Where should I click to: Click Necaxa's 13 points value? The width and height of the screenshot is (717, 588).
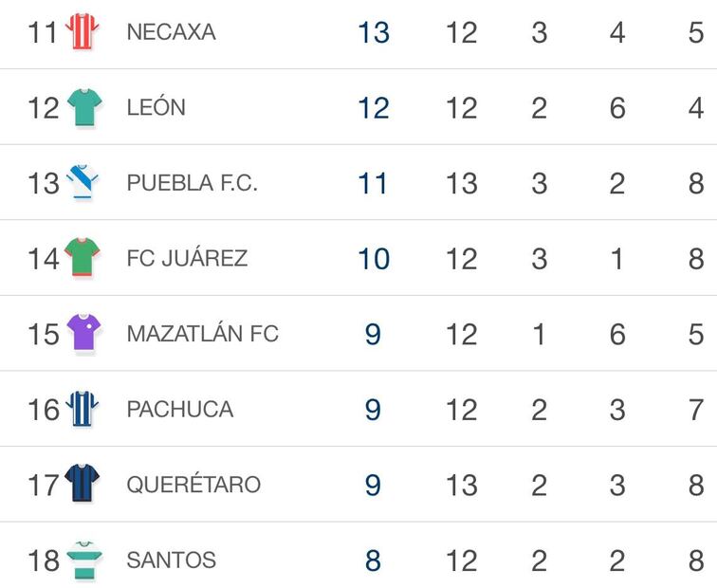point(374,32)
